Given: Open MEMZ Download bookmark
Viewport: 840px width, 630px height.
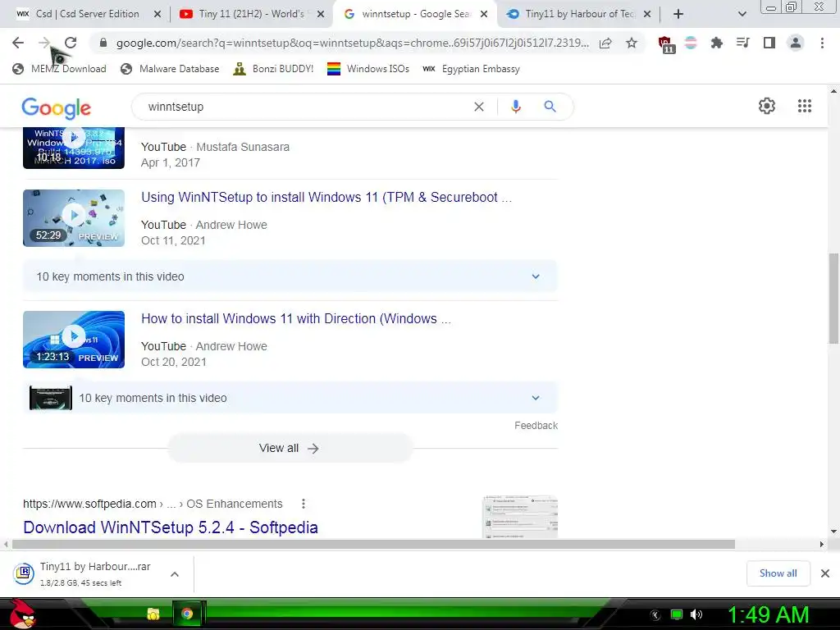Looking at the screenshot, I should point(59,69).
